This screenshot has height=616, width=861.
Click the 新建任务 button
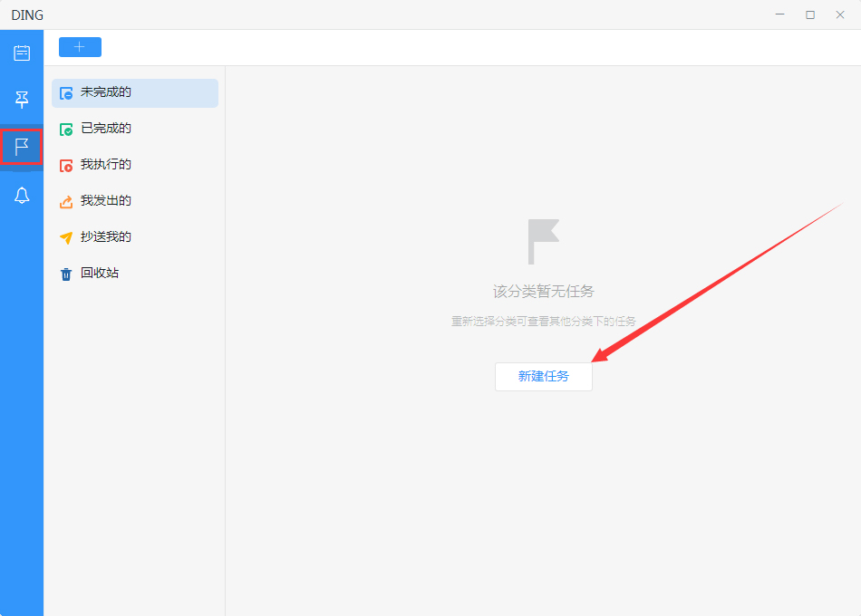pyautogui.click(x=543, y=376)
